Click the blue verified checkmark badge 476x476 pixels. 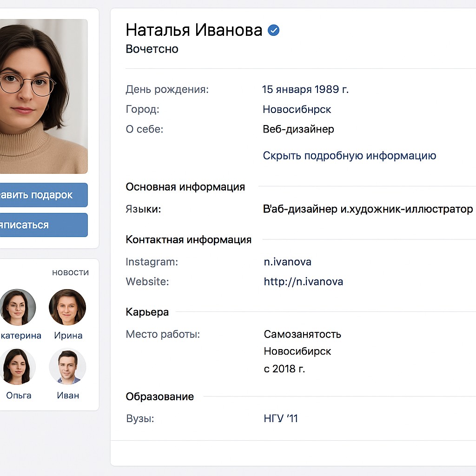(274, 31)
